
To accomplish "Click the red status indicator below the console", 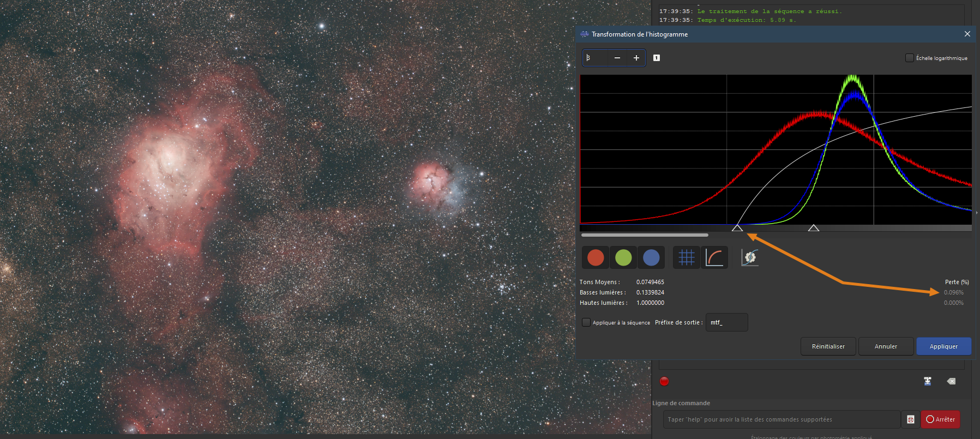I will pyautogui.click(x=664, y=381).
